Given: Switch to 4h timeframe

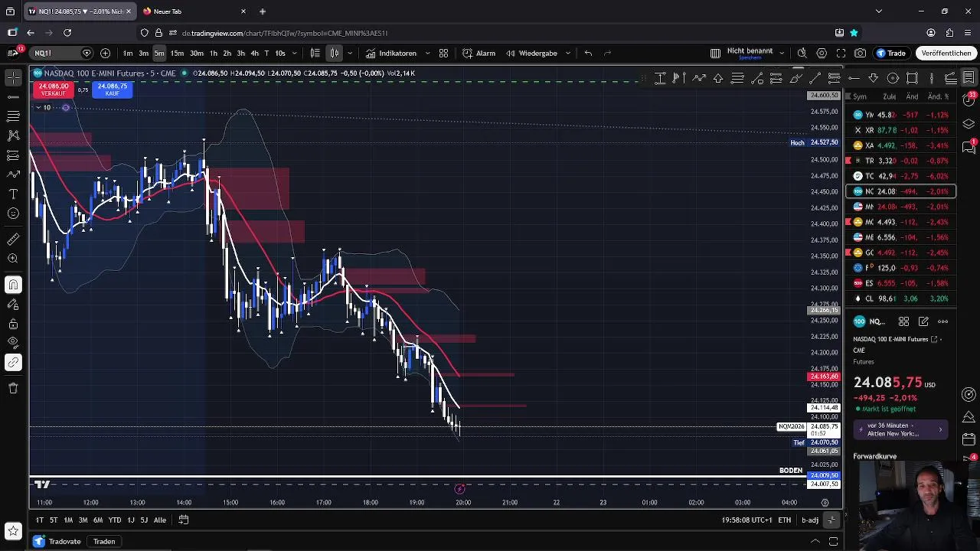Looking at the screenshot, I should coord(255,53).
